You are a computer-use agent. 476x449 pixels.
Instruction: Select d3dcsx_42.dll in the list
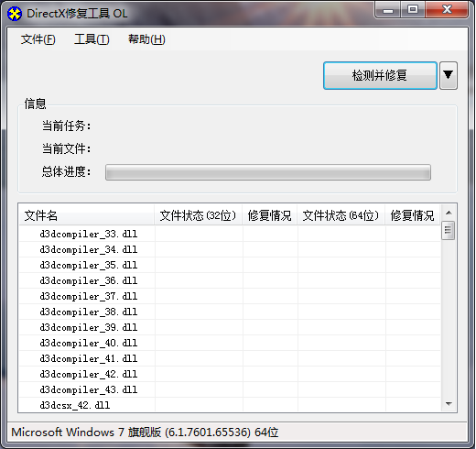tap(230, 405)
